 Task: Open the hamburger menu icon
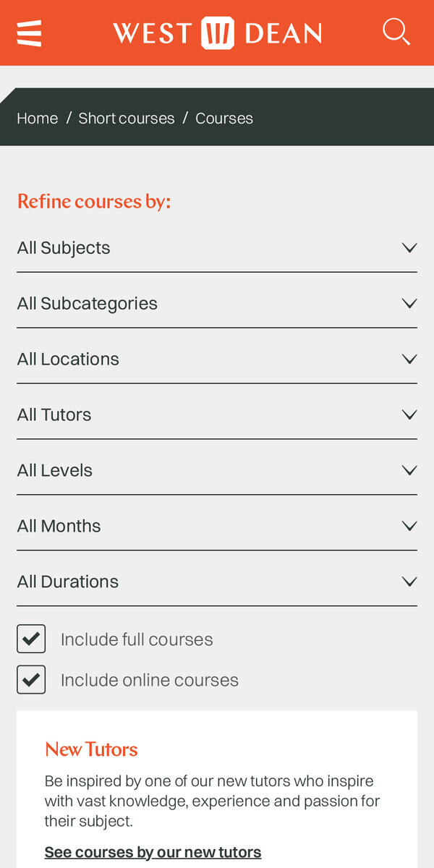coord(29,33)
